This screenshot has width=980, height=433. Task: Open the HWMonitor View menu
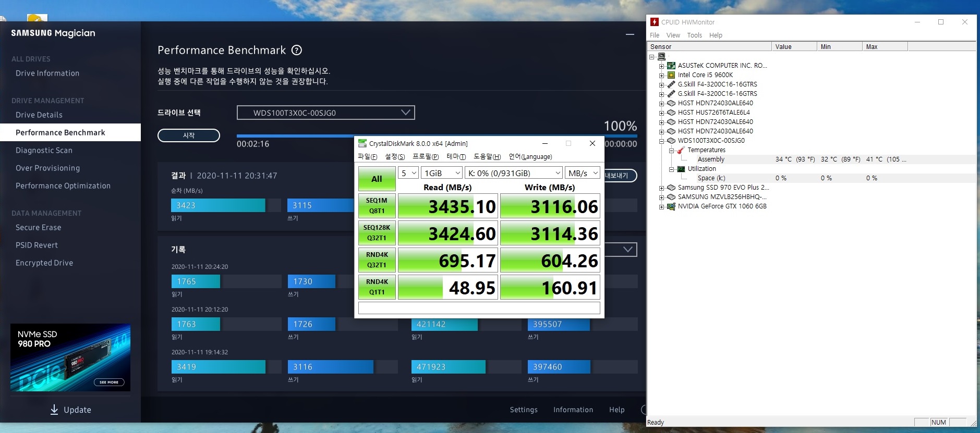tap(673, 35)
